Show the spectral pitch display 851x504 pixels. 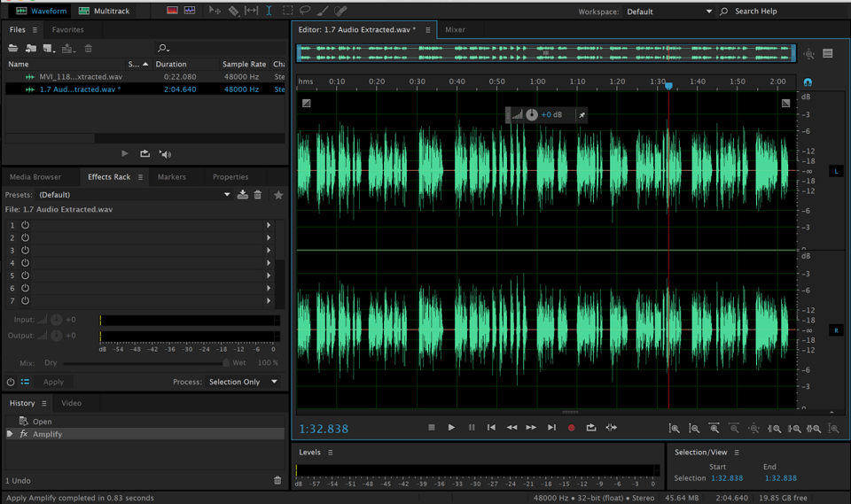tap(190, 11)
